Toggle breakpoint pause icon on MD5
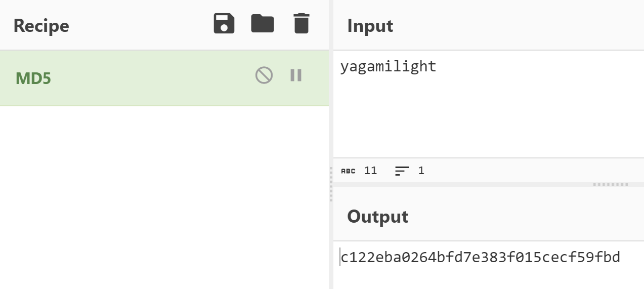 point(296,75)
